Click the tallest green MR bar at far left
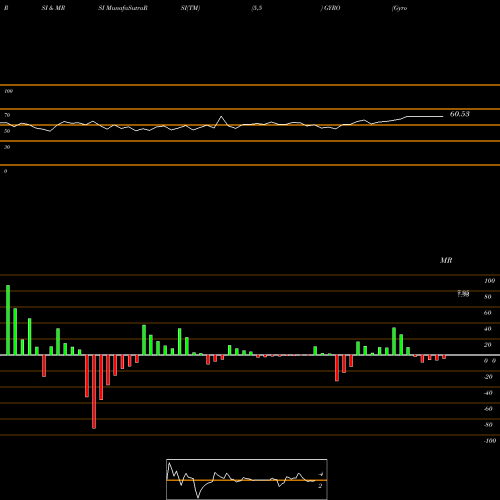This screenshot has width=500, height=500. (x=8, y=320)
